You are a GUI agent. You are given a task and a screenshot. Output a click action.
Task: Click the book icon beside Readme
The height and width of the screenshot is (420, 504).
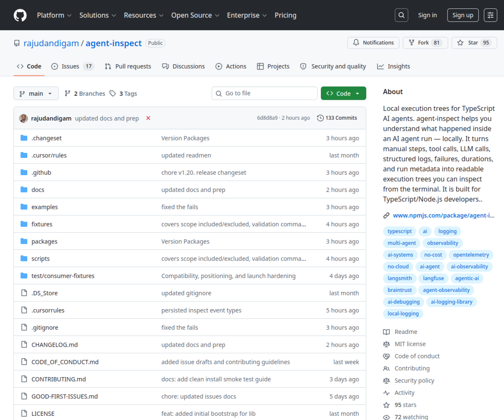(x=386, y=332)
